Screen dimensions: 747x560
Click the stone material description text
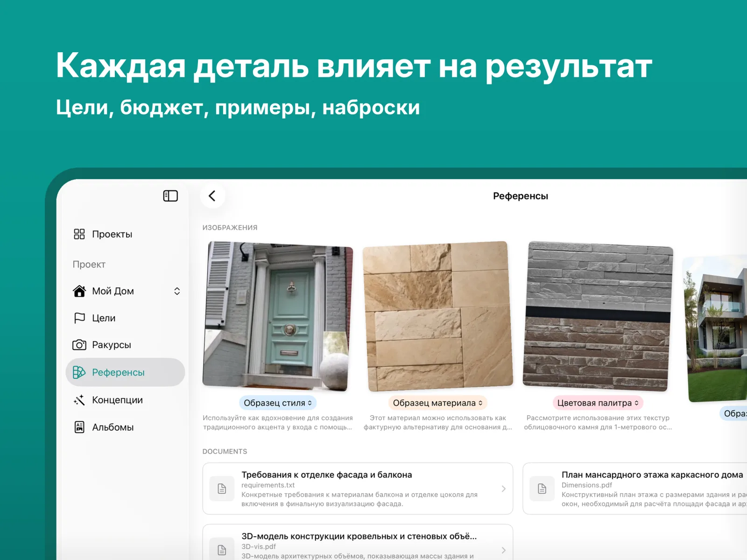point(437,422)
